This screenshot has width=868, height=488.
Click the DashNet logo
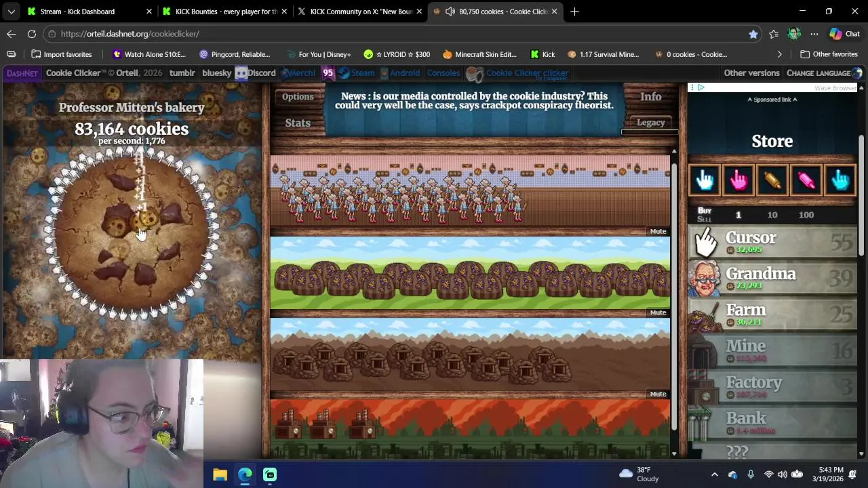pos(22,73)
